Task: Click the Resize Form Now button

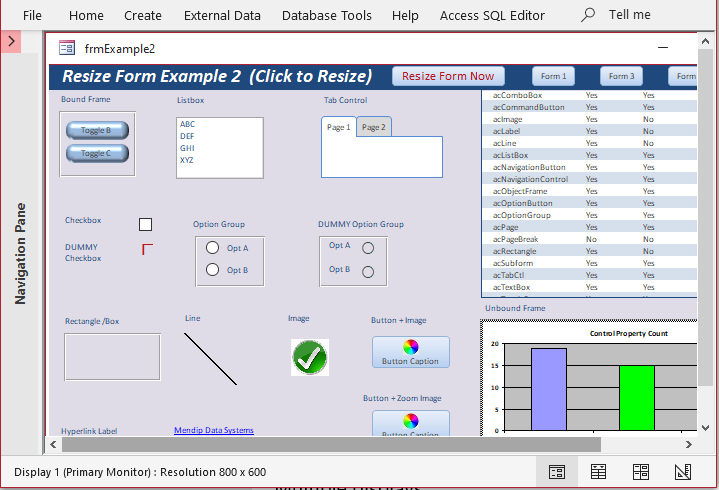Action: (448, 76)
